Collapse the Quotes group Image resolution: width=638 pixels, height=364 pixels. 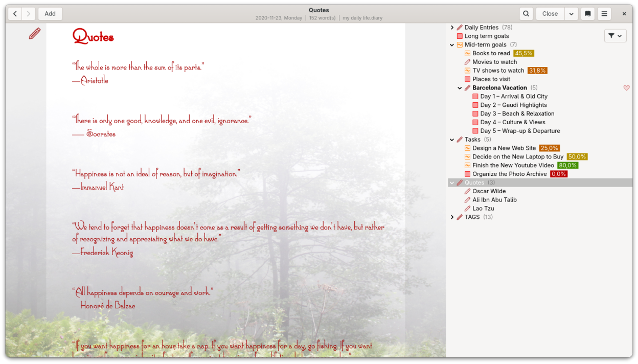[452, 183]
